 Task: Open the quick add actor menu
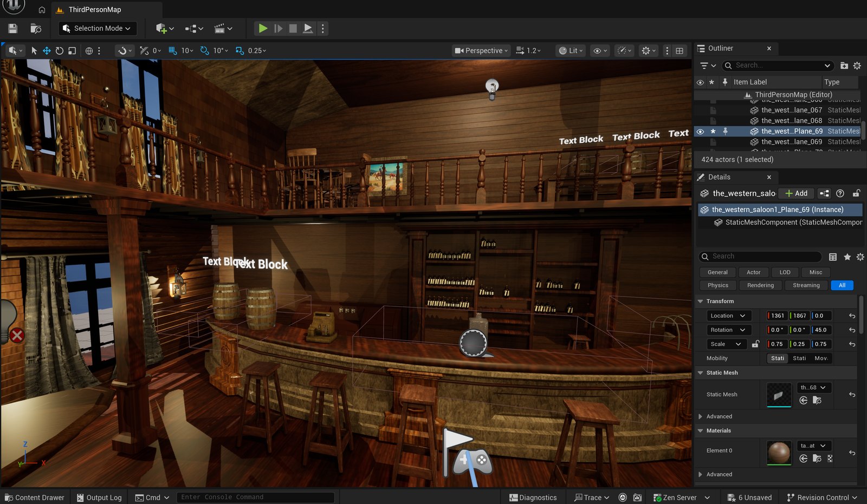point(164,28)
